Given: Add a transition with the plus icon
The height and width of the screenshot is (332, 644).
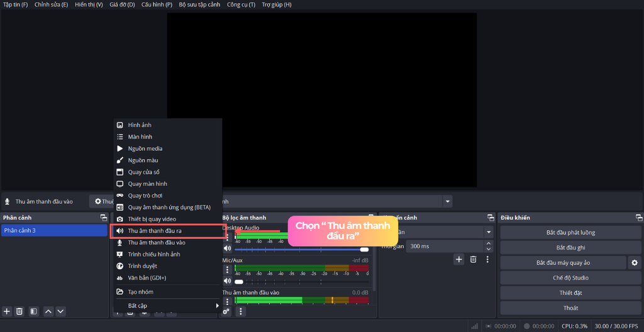Looking at the screenshot, I should (x=459, y=259).
